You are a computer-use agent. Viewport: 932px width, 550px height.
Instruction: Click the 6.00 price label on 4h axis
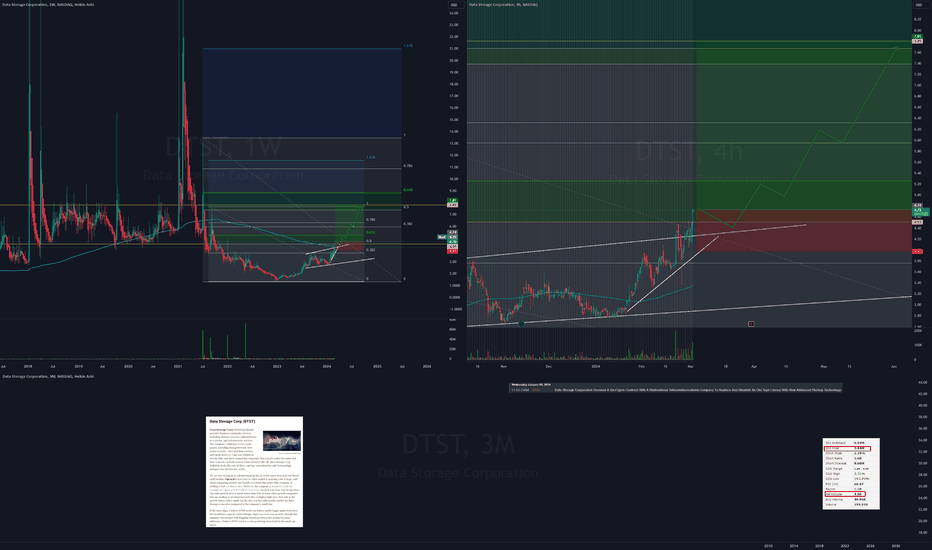coord(917,140)
